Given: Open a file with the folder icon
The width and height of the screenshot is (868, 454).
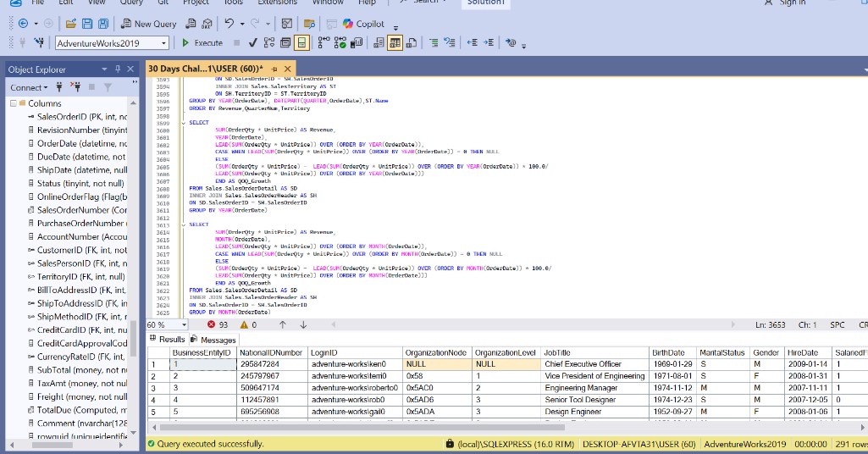Looking at the screenshot, I should click(71, 24).
